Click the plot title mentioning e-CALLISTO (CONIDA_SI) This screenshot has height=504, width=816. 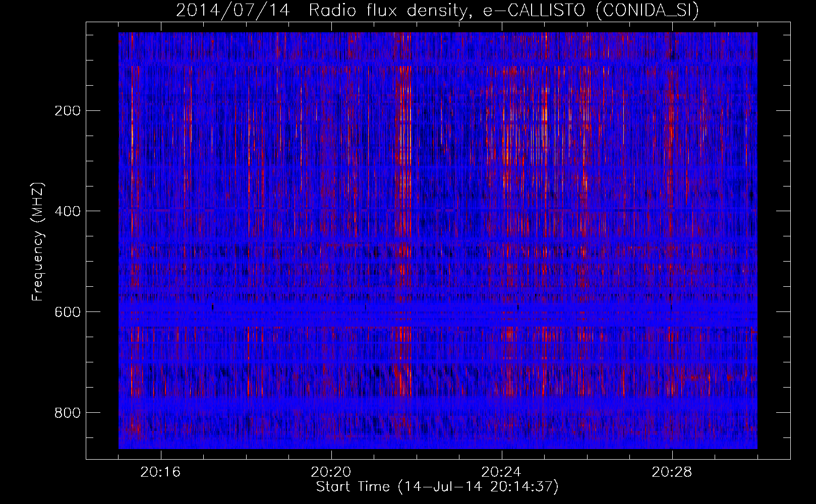click(x=437, y=10)
